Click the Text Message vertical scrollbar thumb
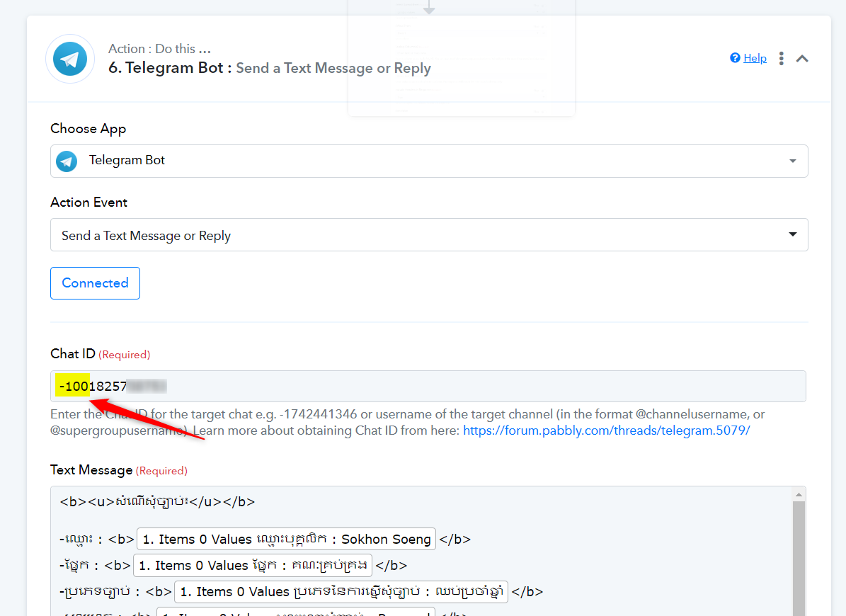The height and width of the screenshot is (616, 846). [799, 558]
